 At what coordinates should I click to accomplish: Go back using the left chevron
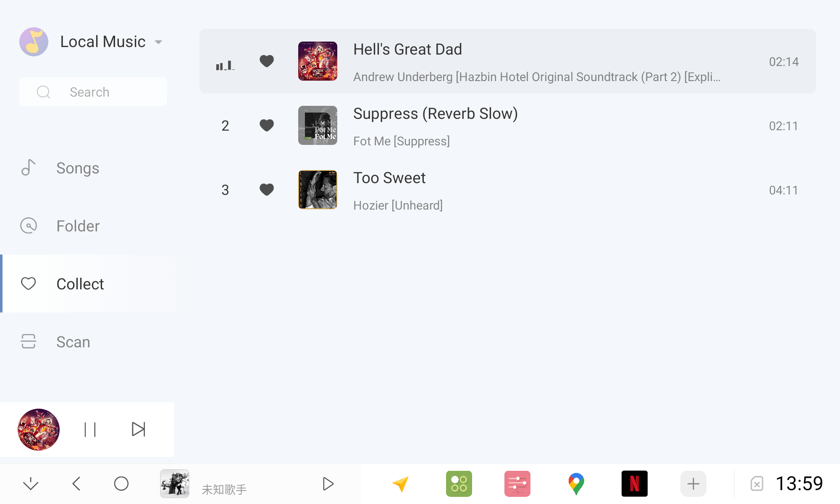point(76,484)
